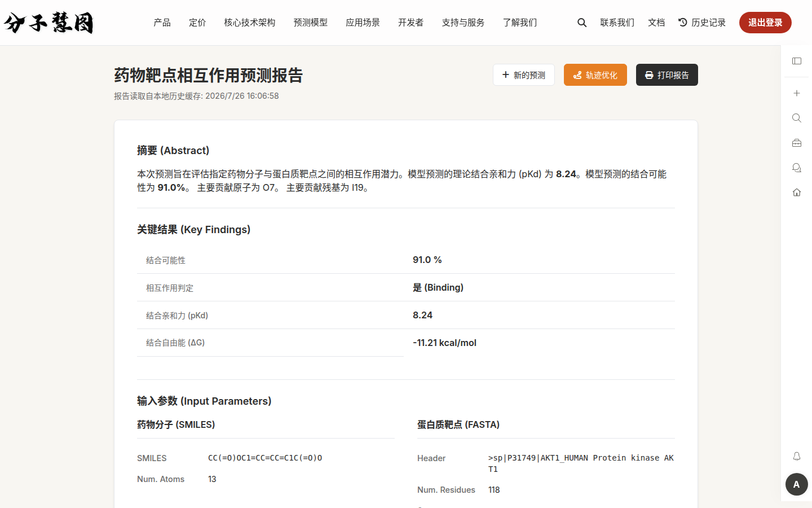812x508 pixels.
Task: Click the 摘要 (Abstract) heading
Action: pos(173,151)
